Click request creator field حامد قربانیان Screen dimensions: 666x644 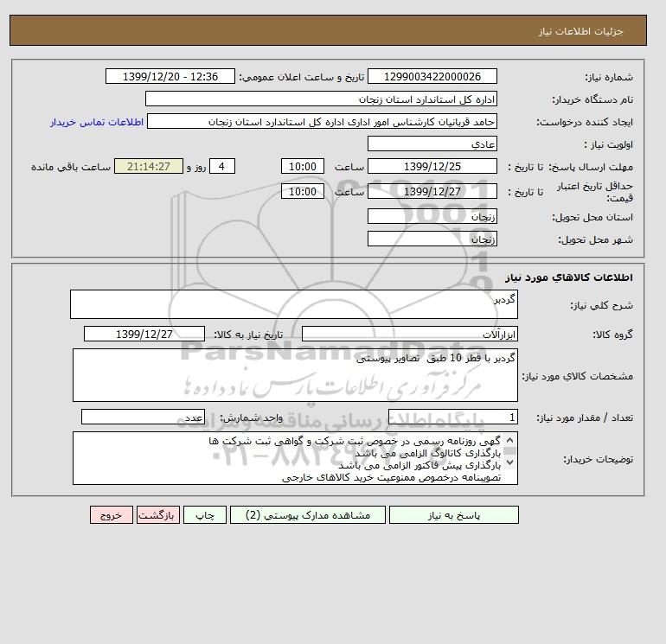pyautogui.click(x=322, y=121)
